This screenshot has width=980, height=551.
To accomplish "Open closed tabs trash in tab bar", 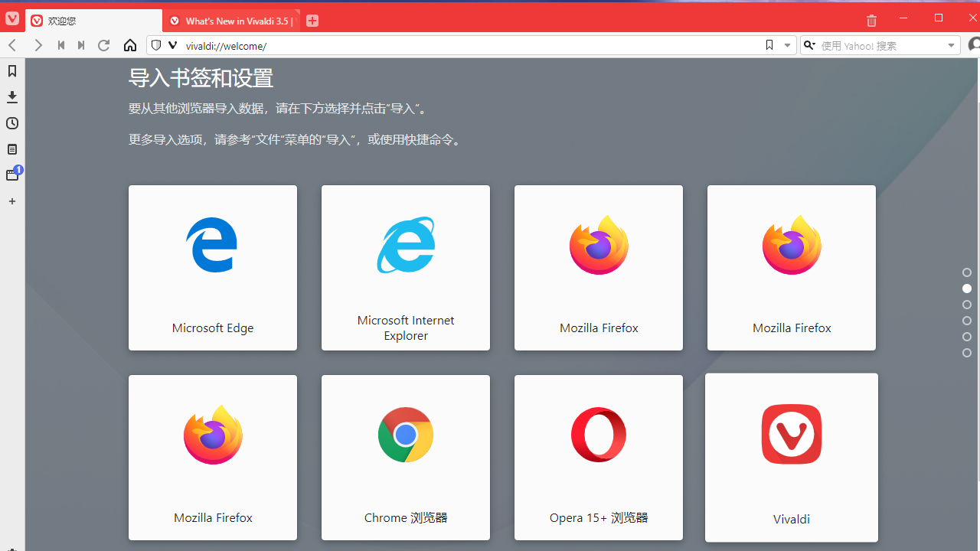I will point(871,21).
